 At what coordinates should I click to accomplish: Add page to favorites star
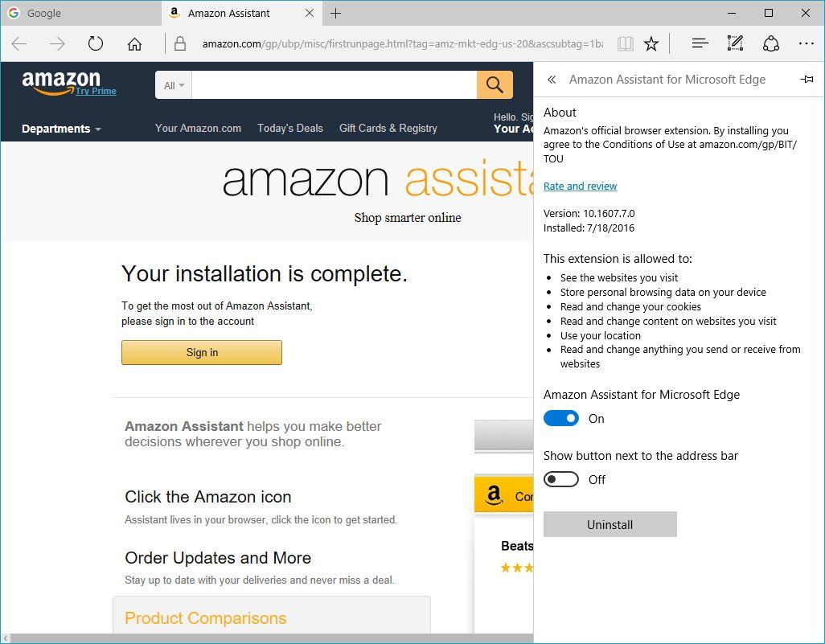651,44
